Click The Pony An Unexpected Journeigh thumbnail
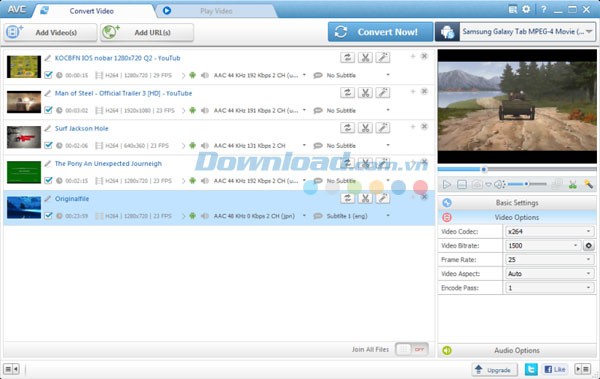The height and width of the screenshot is (379, 600). click(x=24, y=172)
